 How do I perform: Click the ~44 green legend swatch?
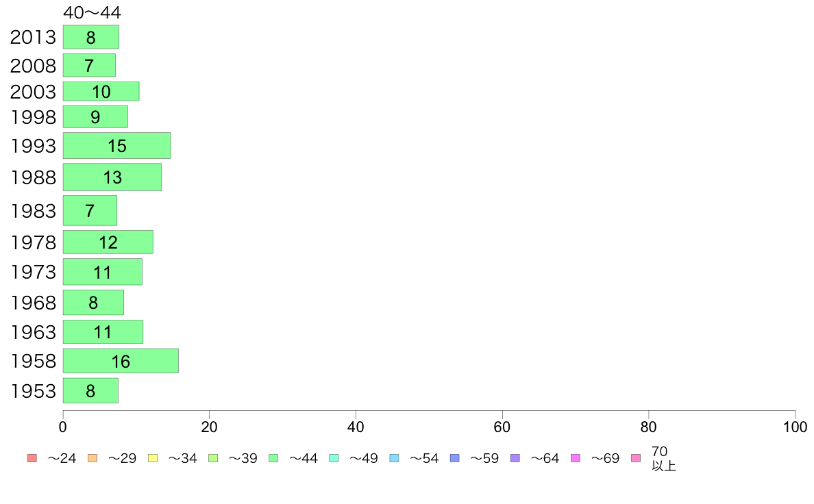tap(273, 458)
